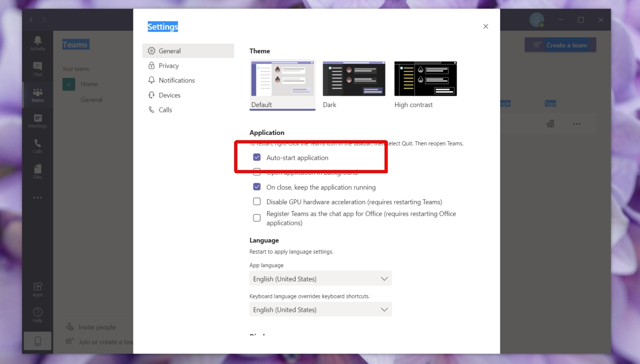Click the mobile app download icon
This screenshot has height=364, width=640.
click(x=37, y=341)
